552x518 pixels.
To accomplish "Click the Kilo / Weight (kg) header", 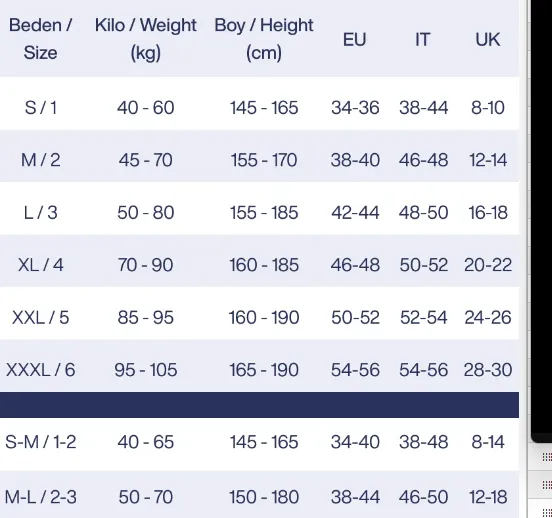I will 145,39.
